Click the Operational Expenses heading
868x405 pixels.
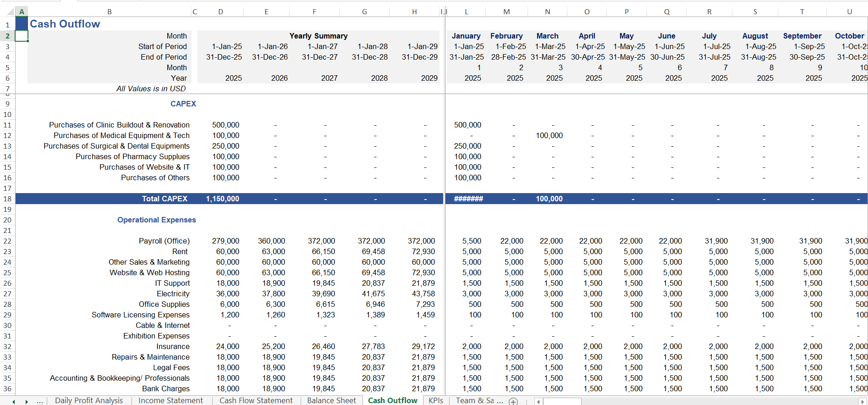pyautogui.click(x=156, y=220)
